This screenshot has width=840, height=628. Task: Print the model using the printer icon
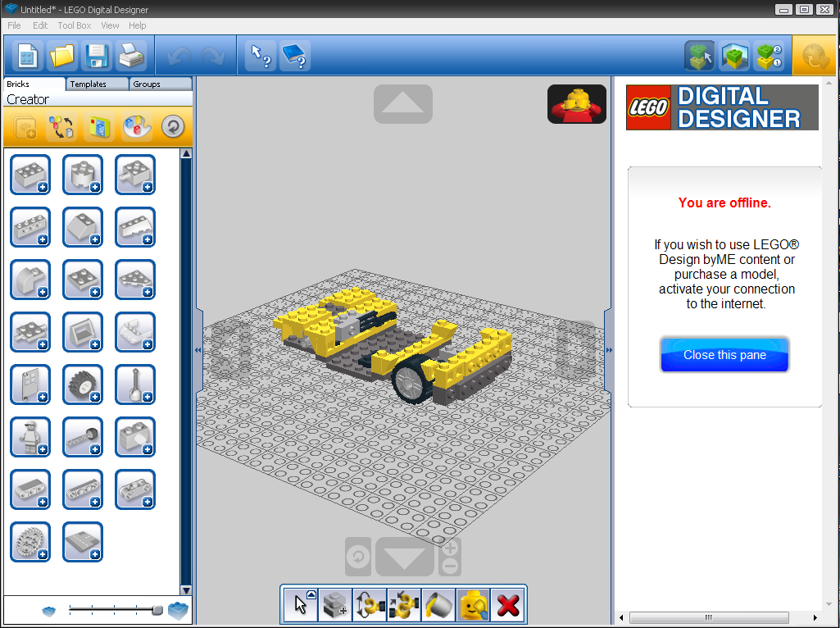click(x=131, y=56)
